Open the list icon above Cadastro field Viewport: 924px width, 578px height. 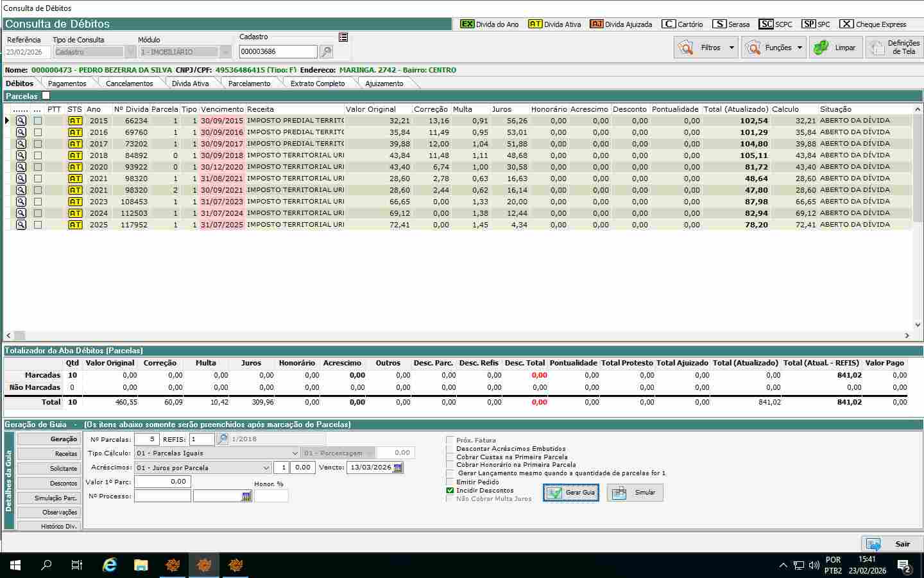pos(343,37)
